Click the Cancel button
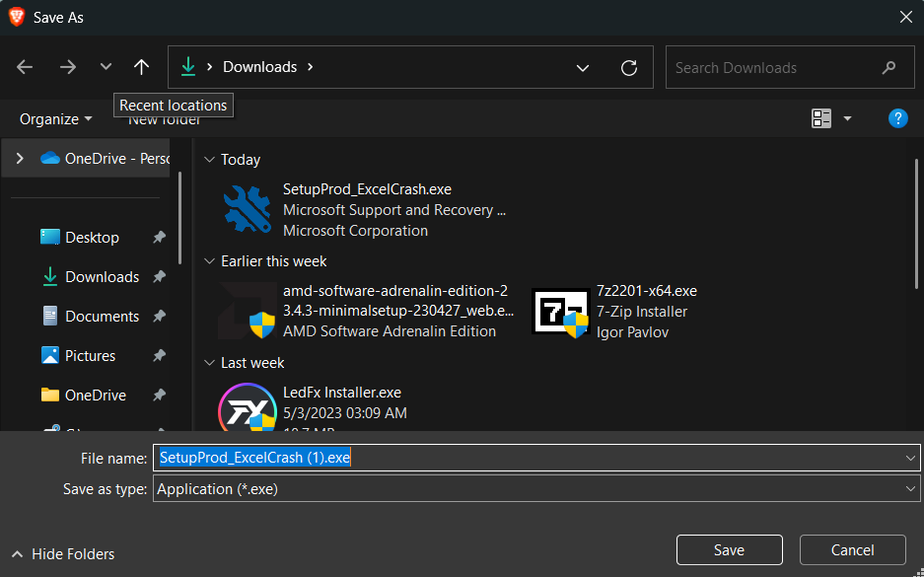The image size is (924, 577). point(852,550)
